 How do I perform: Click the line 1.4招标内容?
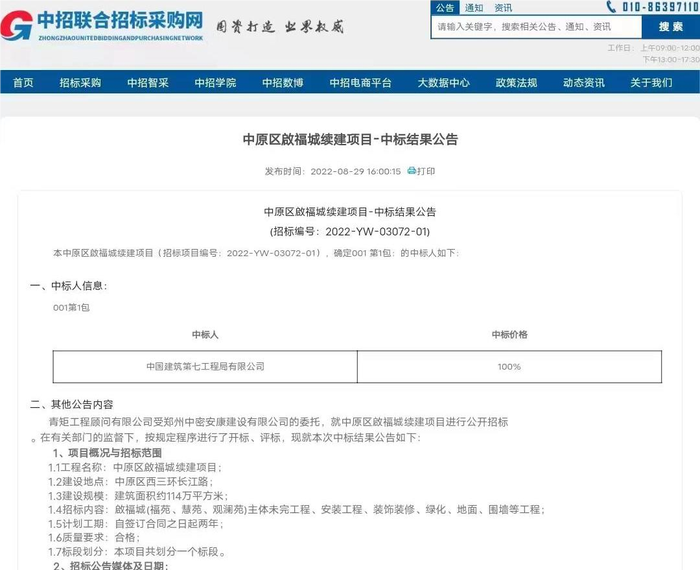click(296, 510)
